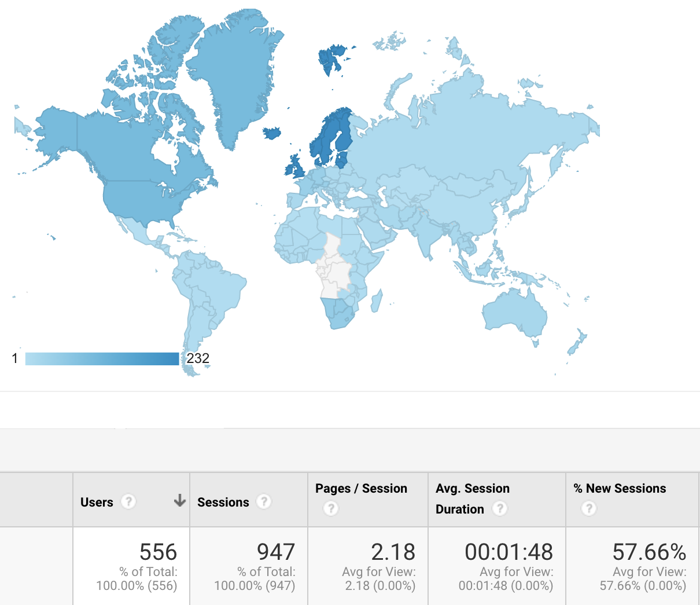Click the help icon next to Users
This screenshot has width=700, height=605.
(128, 501)
